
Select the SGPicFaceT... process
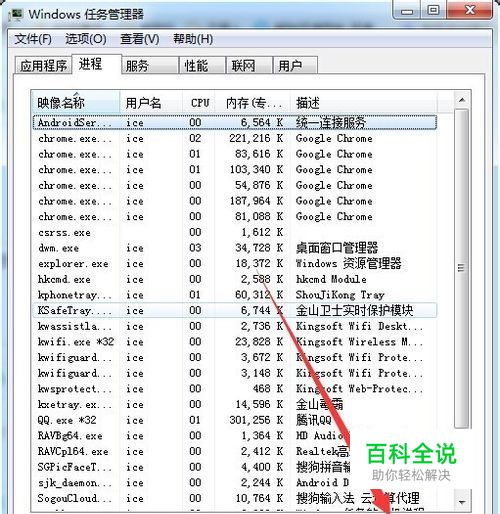tap(235, 467)
